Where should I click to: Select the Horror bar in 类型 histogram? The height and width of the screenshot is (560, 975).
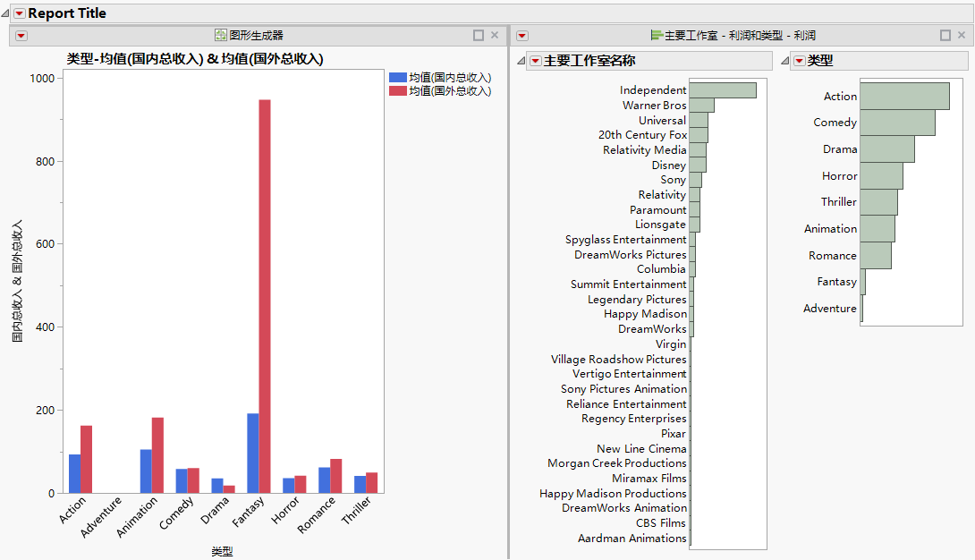tap(881, 176)
